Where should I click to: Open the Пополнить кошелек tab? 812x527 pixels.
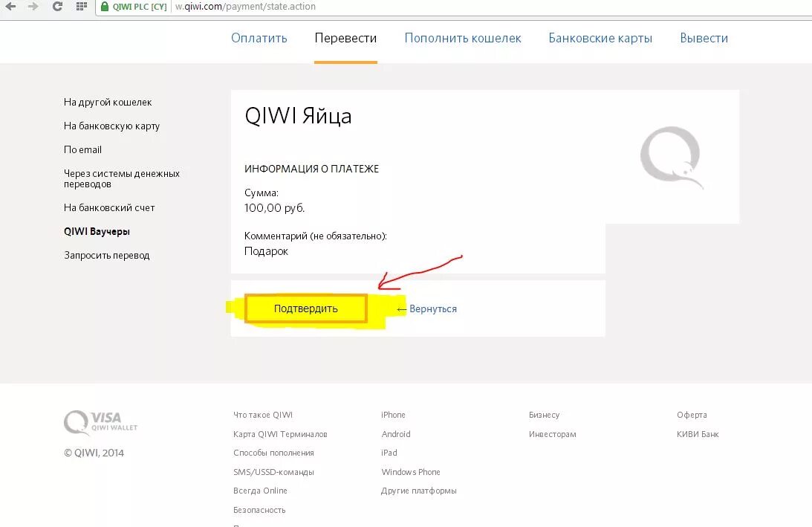[x=462, y=39]
